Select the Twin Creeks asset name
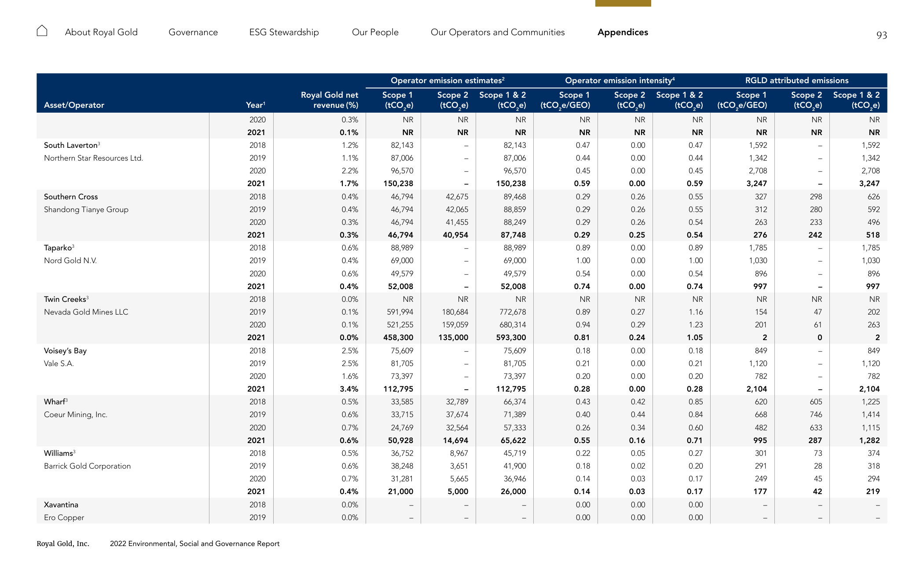924x561 pixels. tap(66, 299)
